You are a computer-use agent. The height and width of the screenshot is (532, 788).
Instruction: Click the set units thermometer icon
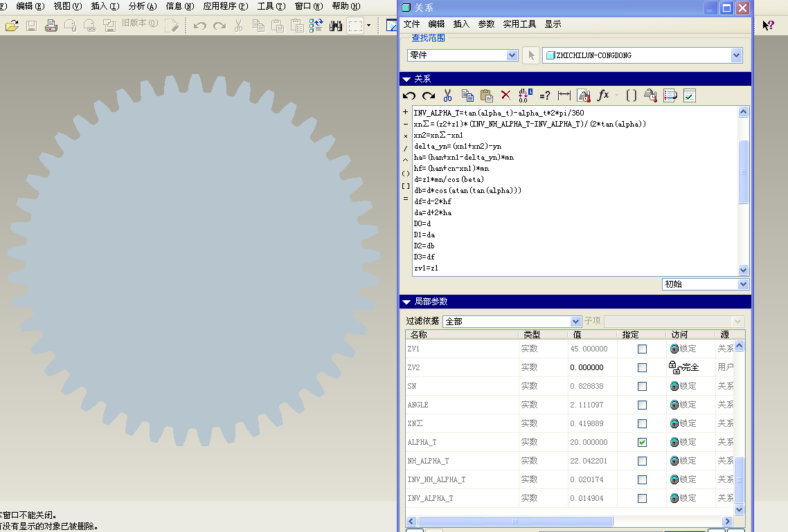tap(584, 95)
